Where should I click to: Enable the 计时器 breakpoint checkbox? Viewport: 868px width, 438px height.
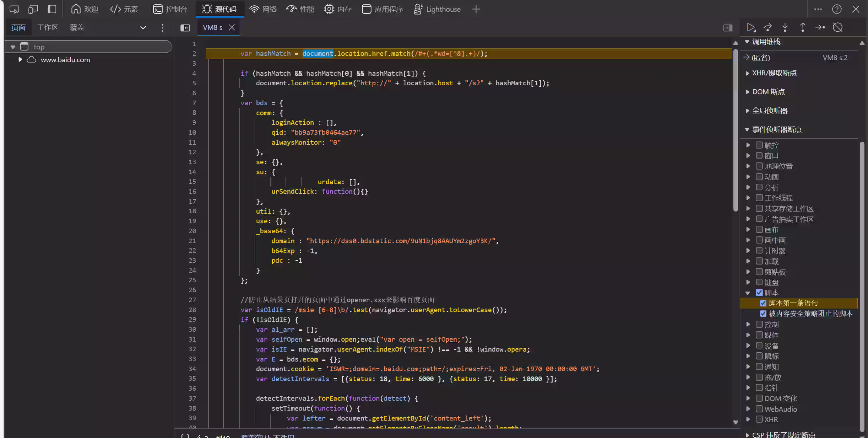759,251
